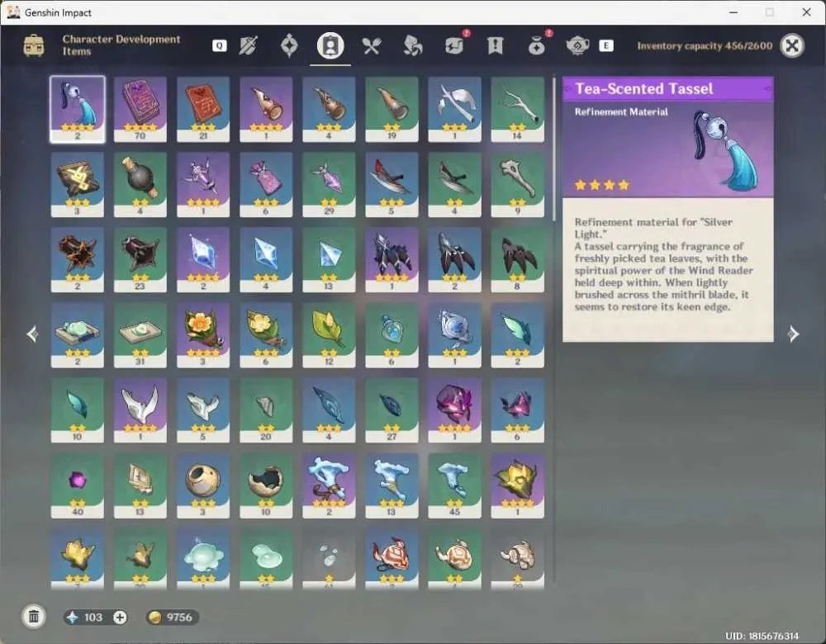Open the Food tab with fork and knife
Image resolution: width=826 pixels, height=644 pixels.
[x=372, y=45]
